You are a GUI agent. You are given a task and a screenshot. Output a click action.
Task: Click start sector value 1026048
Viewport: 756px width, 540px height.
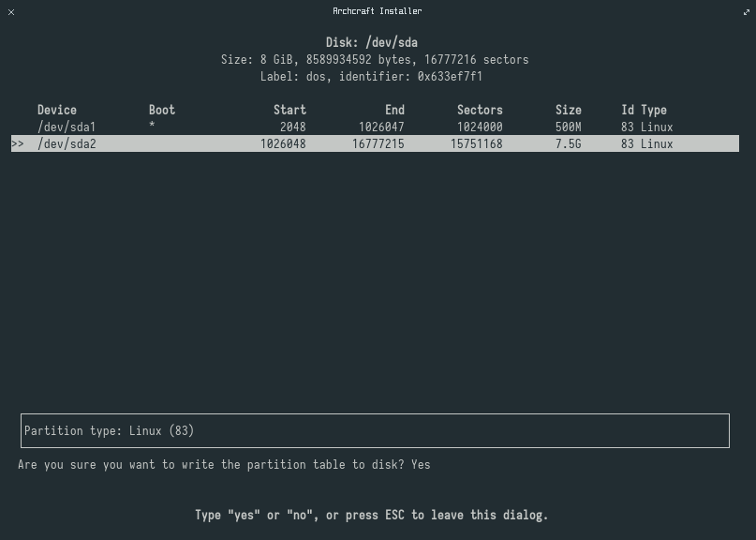pyautogui.click(x=283, y=143)
